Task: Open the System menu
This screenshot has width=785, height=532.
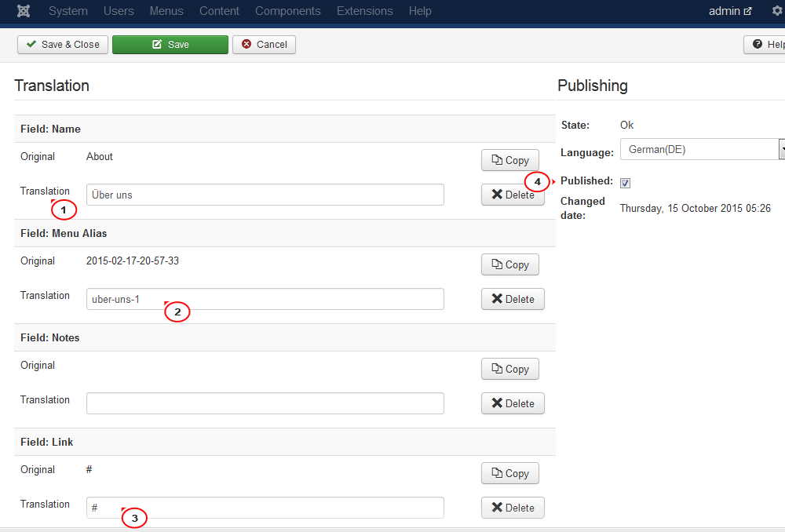Action: (68, 11)
